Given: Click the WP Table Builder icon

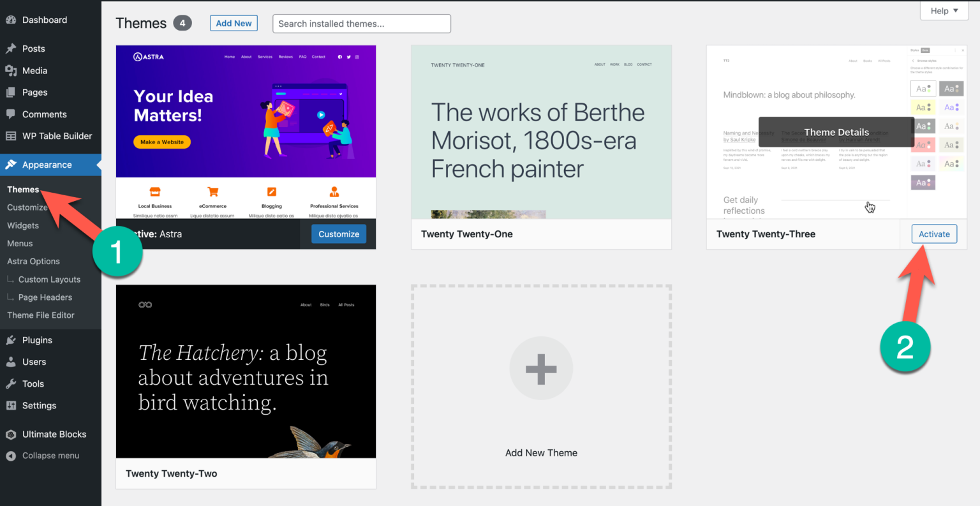Looking at the screenshot, I should (x=11, y=136).
